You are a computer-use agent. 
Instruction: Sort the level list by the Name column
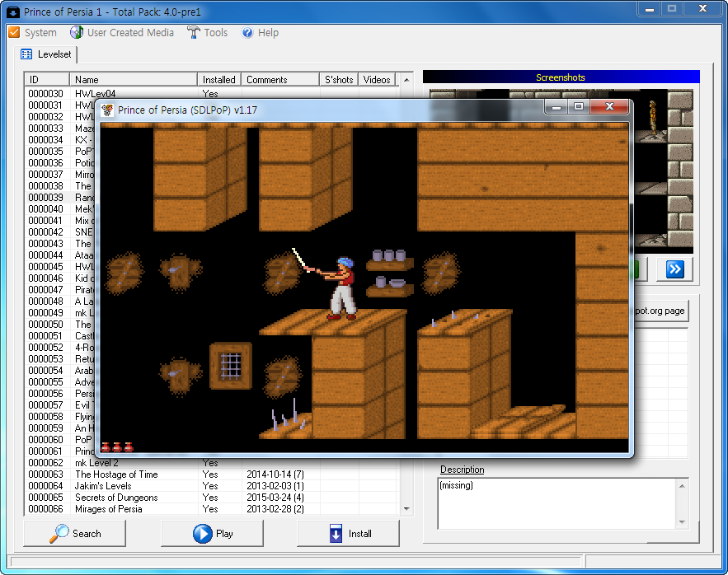[134, 79]
